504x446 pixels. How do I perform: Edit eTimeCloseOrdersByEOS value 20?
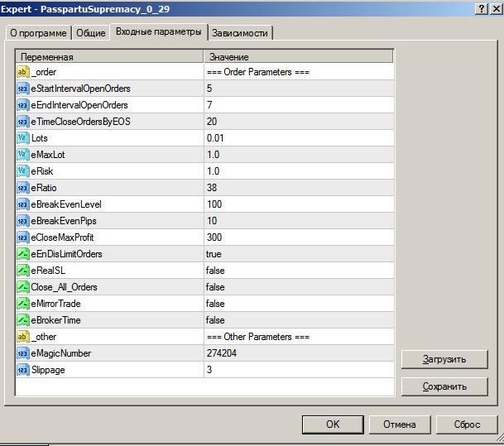[299, 122]
